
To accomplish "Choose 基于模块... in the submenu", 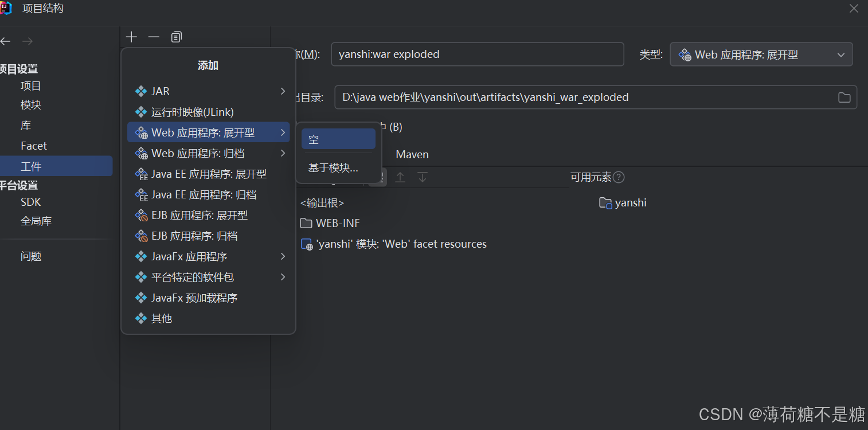I will 338,168.
